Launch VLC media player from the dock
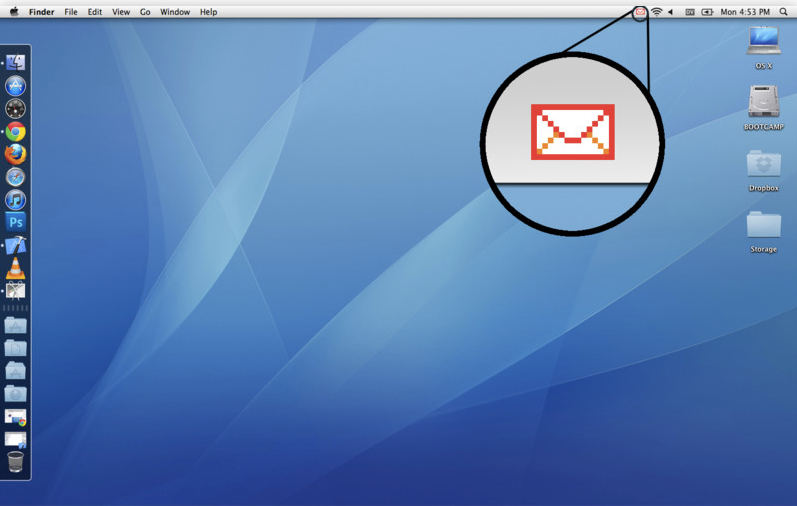Image resolution: width=797 pixels, height=506 pixels. click(x=15, y=268)
